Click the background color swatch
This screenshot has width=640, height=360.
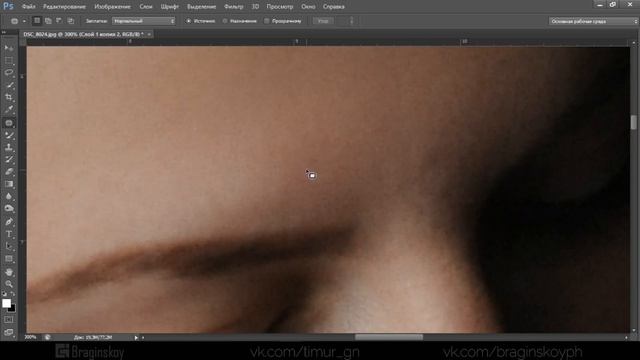click(x=12, y=309)
